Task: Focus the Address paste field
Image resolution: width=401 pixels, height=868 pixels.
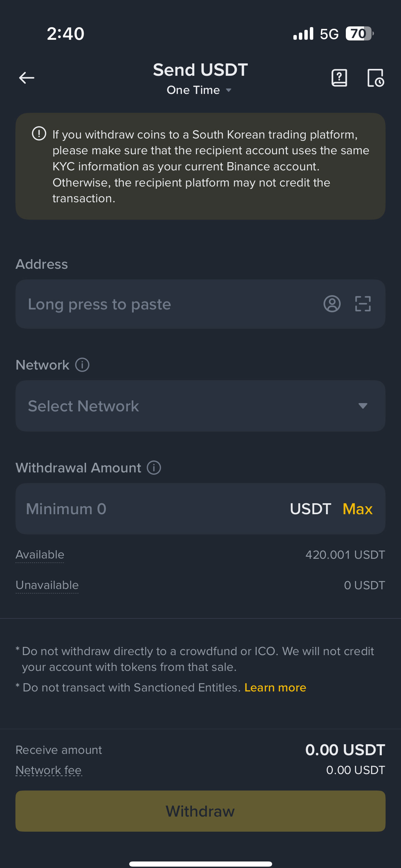Action: [x=165, y=304]
